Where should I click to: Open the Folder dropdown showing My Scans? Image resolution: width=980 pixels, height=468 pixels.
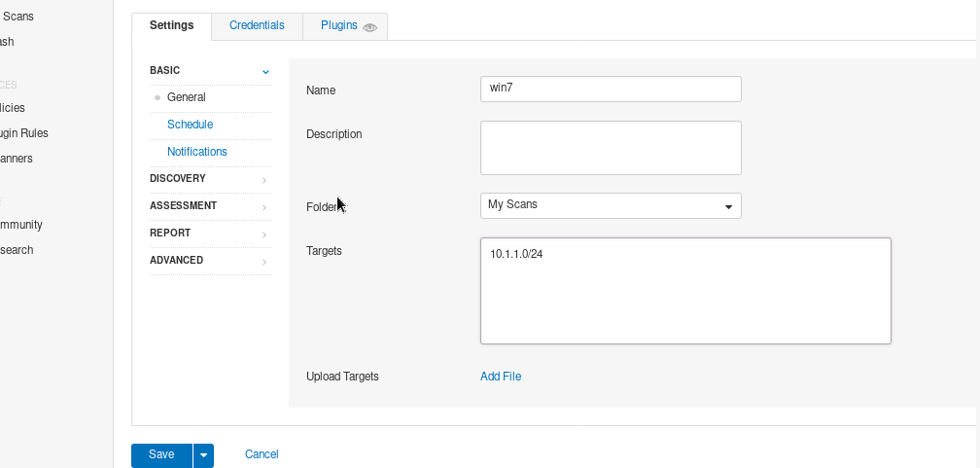pyautogui.click(x=611, y=205)
